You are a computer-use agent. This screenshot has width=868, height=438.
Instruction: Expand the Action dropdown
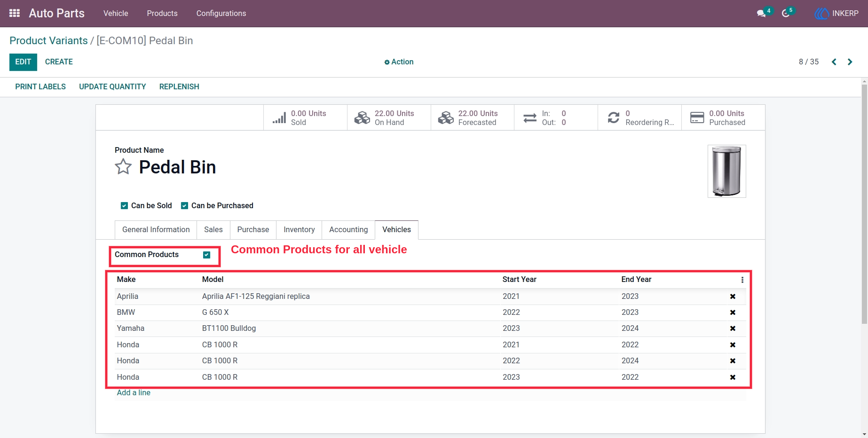tap(399, 62)
